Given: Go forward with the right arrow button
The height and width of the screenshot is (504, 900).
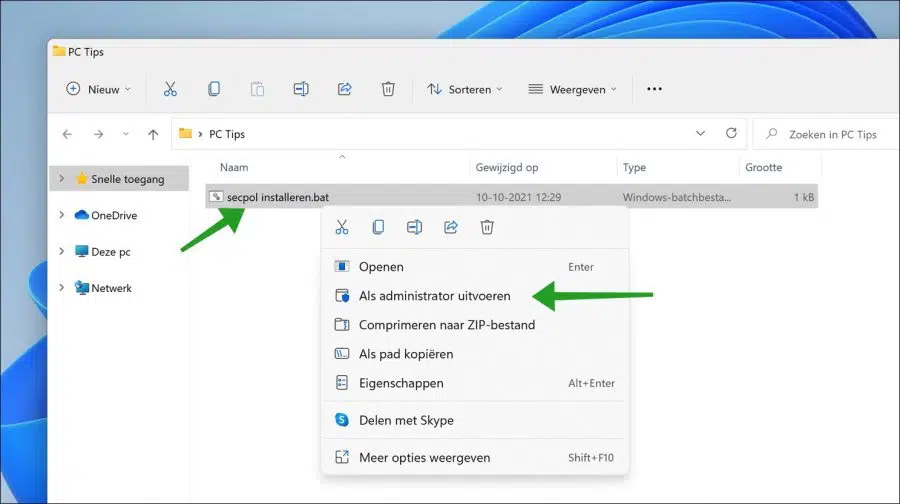Looking at the screenshot, I should pos(98,134).
